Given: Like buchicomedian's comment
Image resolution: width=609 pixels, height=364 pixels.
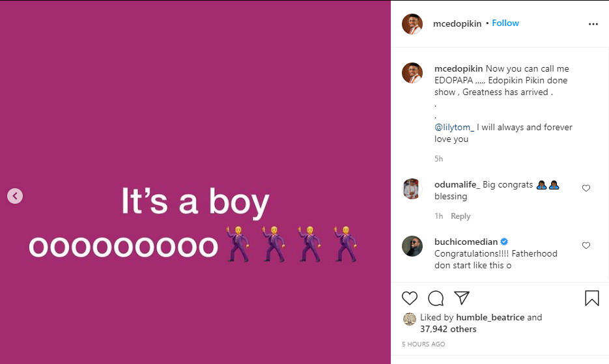Looking at the screenshot, I should coord(586,245).
